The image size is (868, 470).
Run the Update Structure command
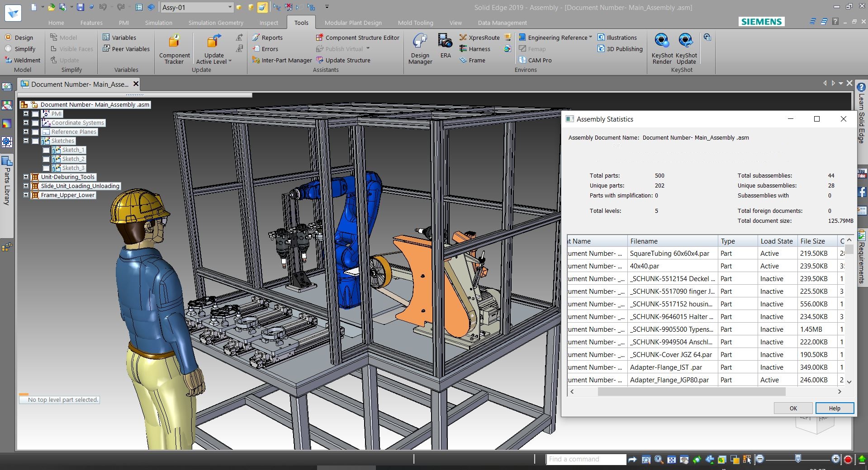tap(343, 60)
